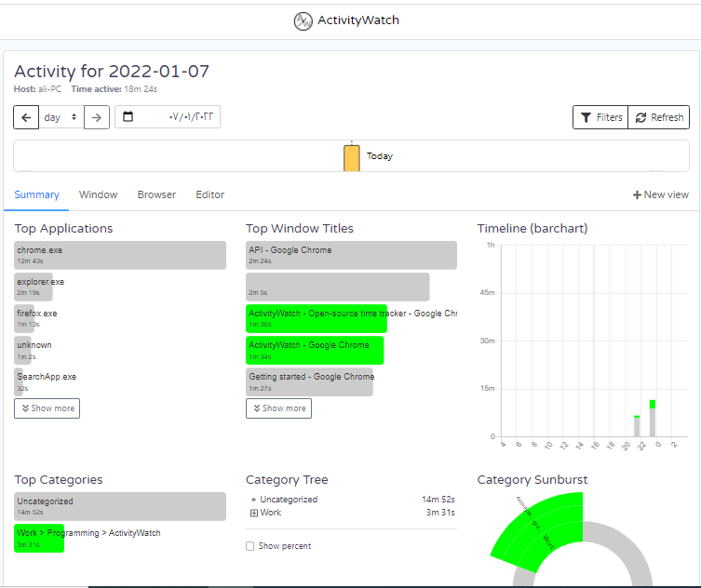The height and width of the screenshot is (588, 701).
Task: Select the explorer.exe application bar
Action: (34, 287)
